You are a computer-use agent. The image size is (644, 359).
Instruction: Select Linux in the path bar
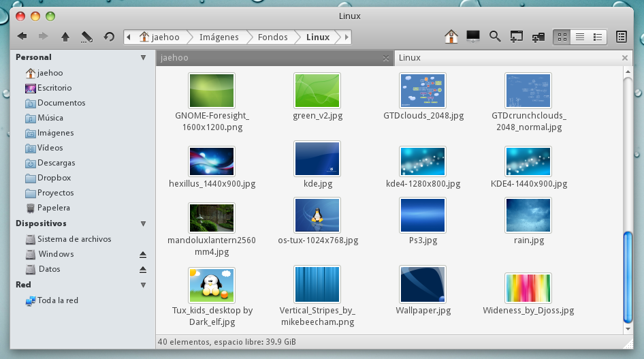click(x=318, y=37)
